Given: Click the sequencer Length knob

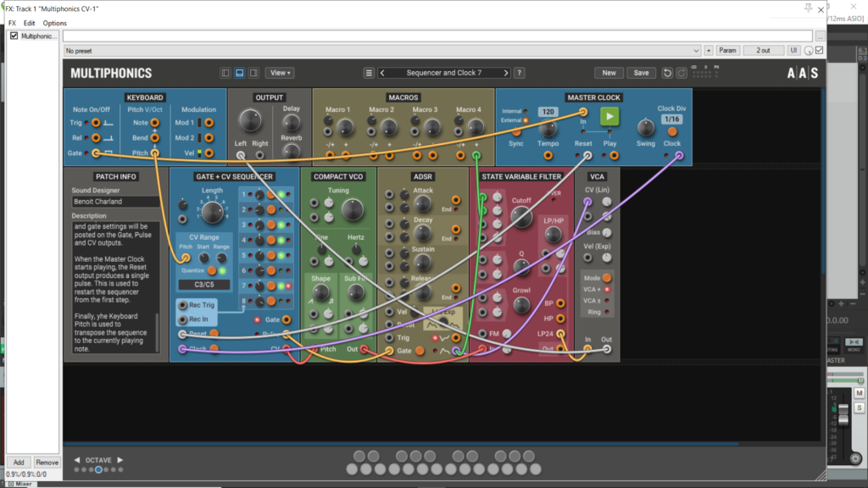Looking at the screenshot, I should 212,212.
